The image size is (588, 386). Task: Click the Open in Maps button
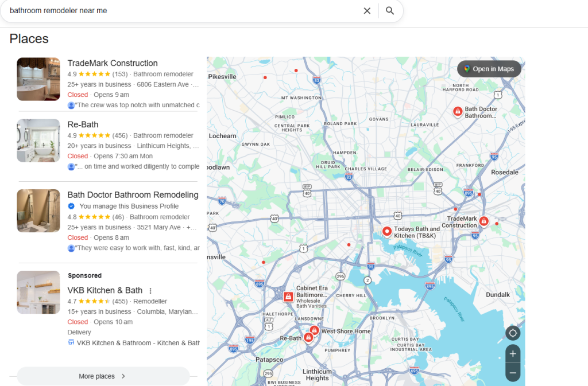[x=489, y=69]
